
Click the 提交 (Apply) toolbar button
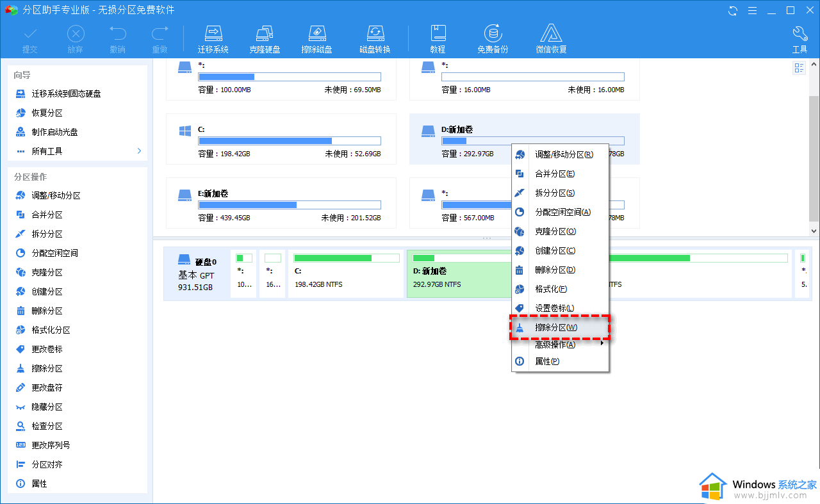pos(30,40)
